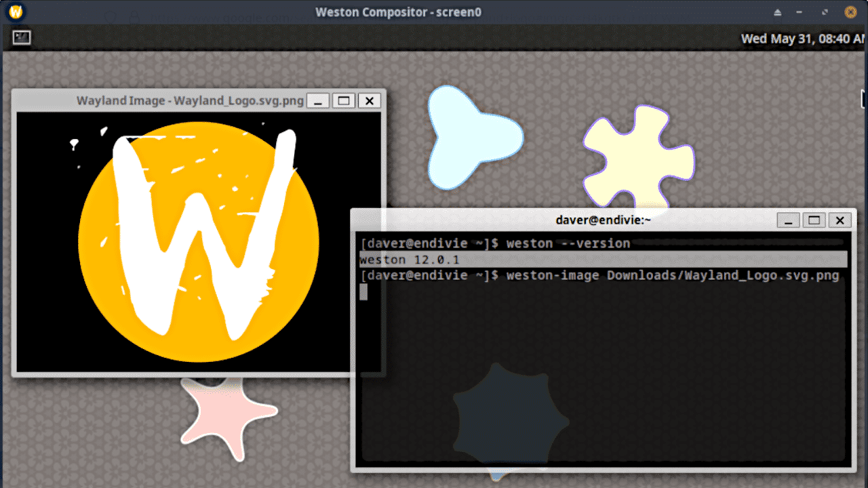Launch the terminal from the Weston panel icon

pyautogui.click(x=22, y=38)
